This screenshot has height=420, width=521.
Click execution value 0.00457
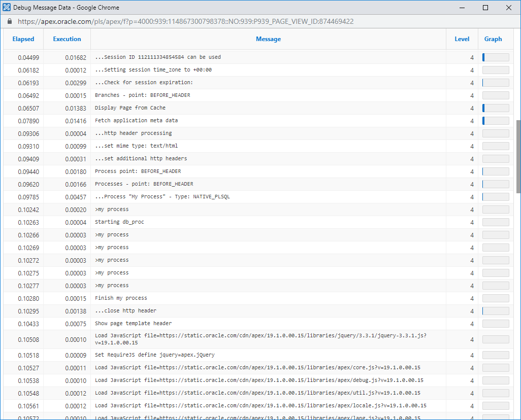pyautogui.click(x=76, y=197)
